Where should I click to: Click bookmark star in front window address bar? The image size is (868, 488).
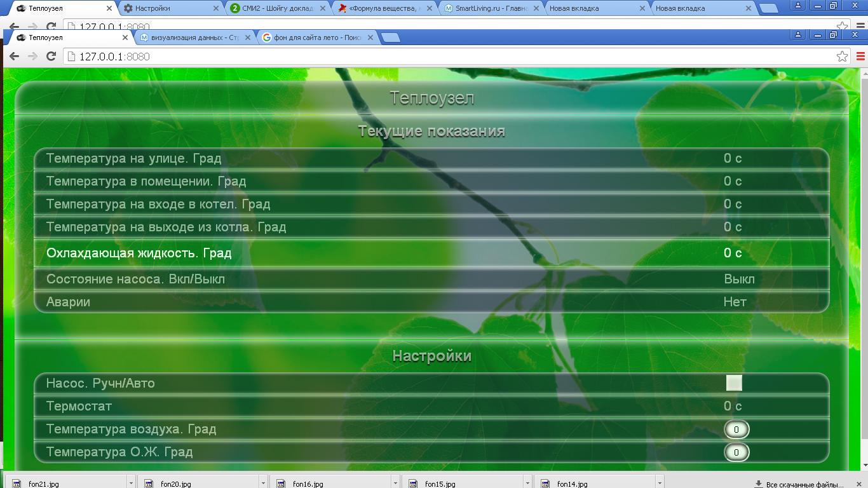[842, 57]
